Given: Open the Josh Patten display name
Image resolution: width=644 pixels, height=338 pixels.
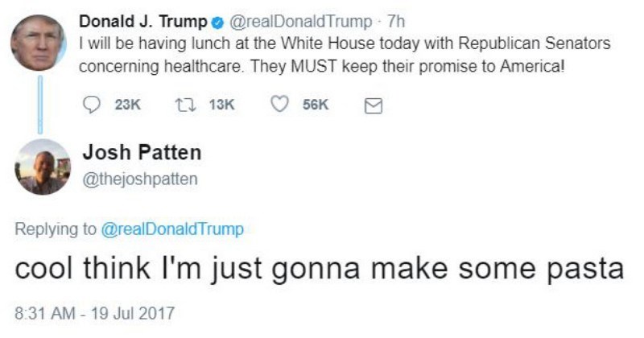Looking at the screenshot, I should (x=142, y=152).
